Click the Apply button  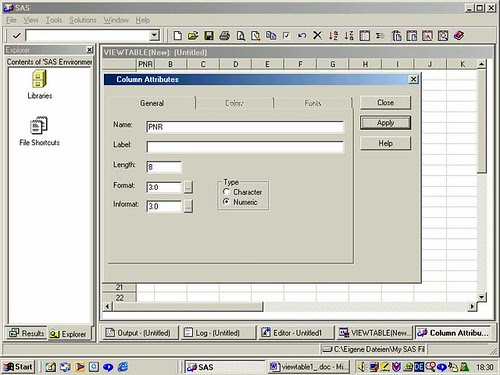(385, 123)
